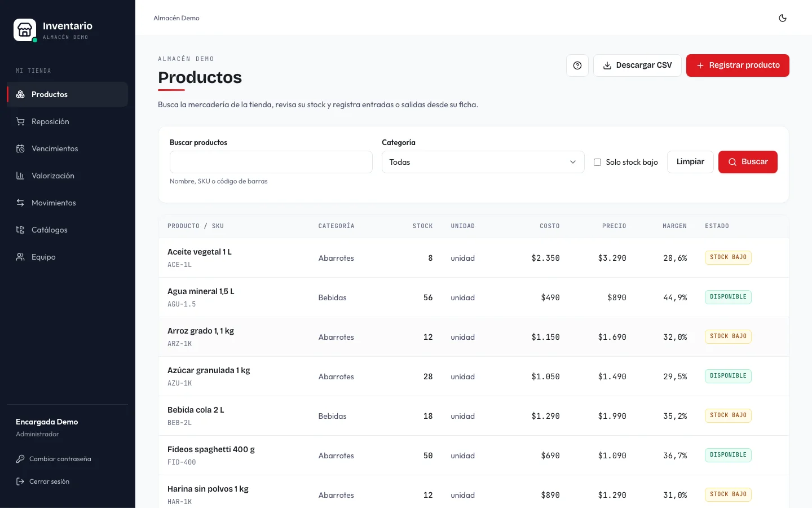
Task: Click the product name Harina sin polvos 1 kg
Action: click(x=208, y=489)
